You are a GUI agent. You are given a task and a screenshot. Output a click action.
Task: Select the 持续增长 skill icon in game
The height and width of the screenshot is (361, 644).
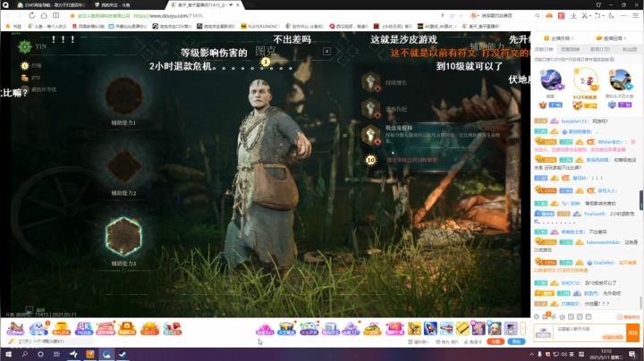click(371, 82)
